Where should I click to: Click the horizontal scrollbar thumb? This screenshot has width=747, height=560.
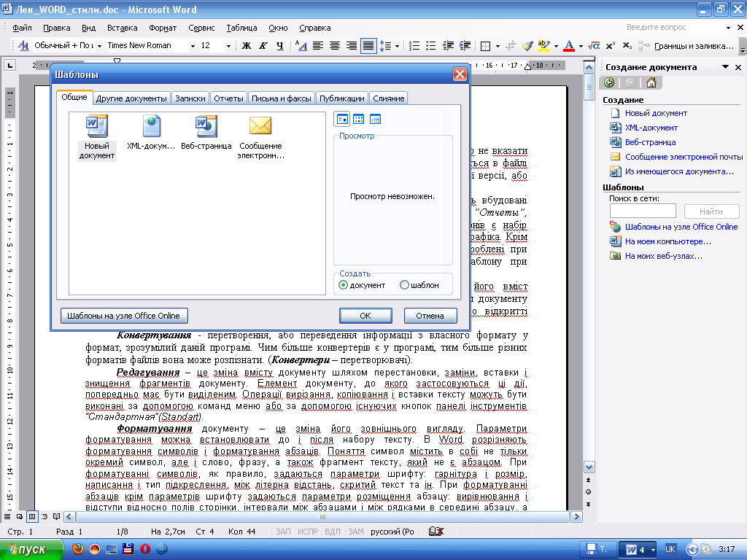322,517
